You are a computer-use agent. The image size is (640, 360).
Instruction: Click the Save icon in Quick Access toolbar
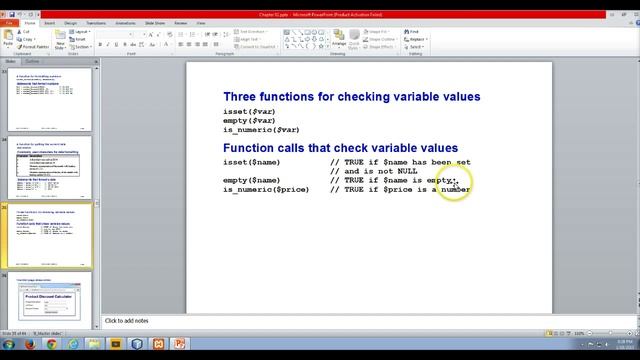point(11,15)
